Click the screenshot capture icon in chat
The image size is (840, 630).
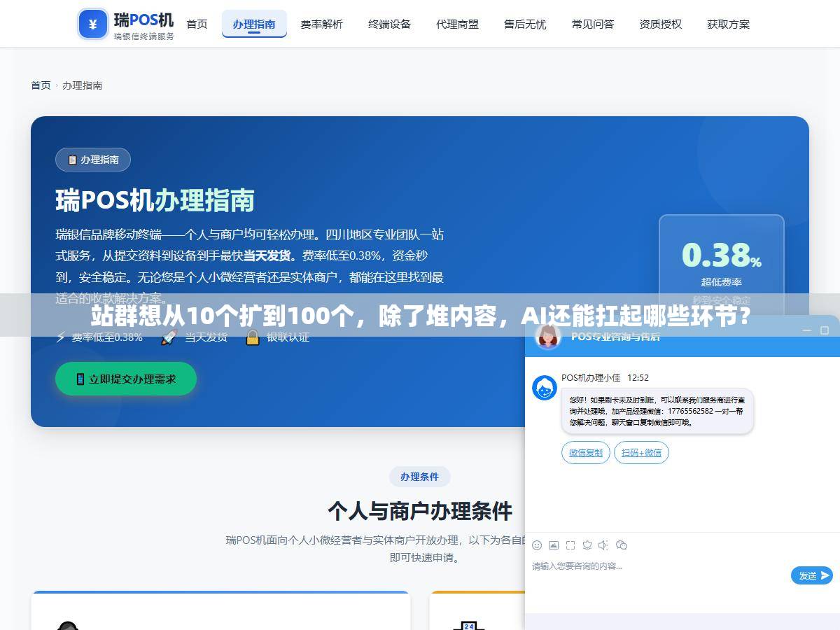[570, 545]
